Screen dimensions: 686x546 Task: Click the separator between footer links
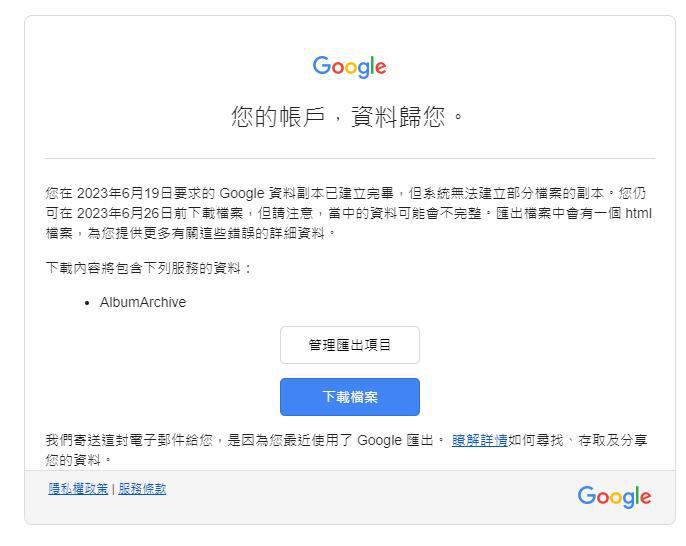point(113,489)
